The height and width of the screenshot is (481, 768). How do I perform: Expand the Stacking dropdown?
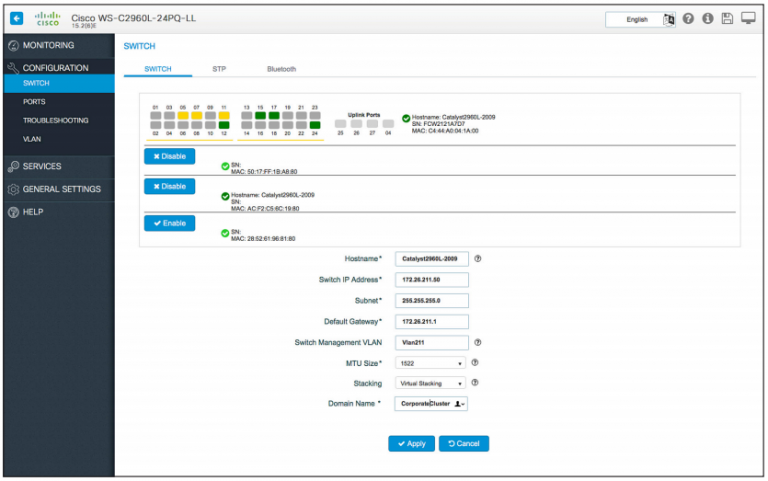tap(431, 383)
